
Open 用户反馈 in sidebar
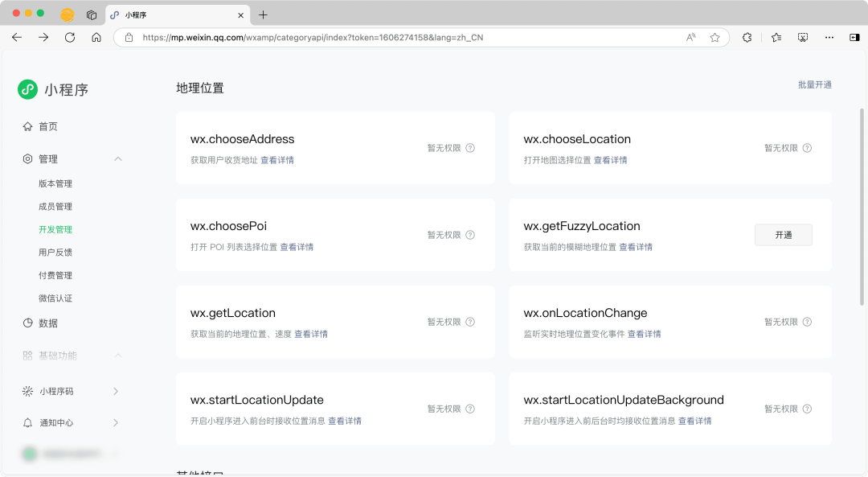[x=55, y=252]
